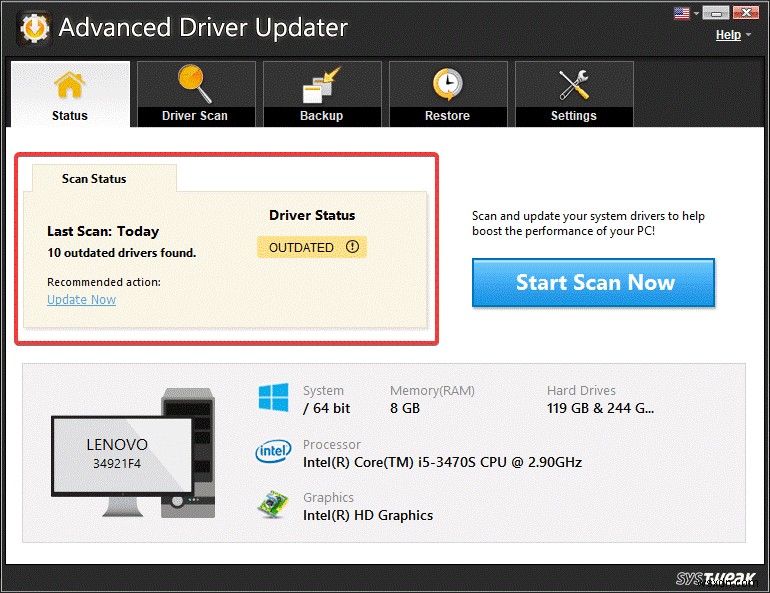Click the 'Driver Status' heading
770x593 pixels.
[312, 215]
